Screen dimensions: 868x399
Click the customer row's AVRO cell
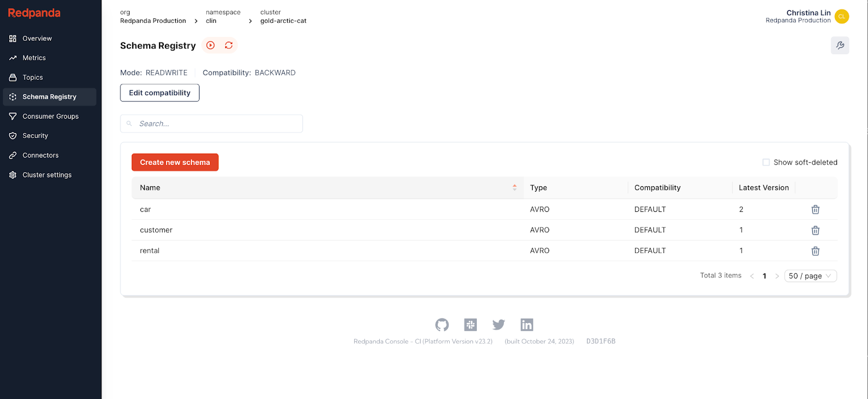tap(540, 230)
